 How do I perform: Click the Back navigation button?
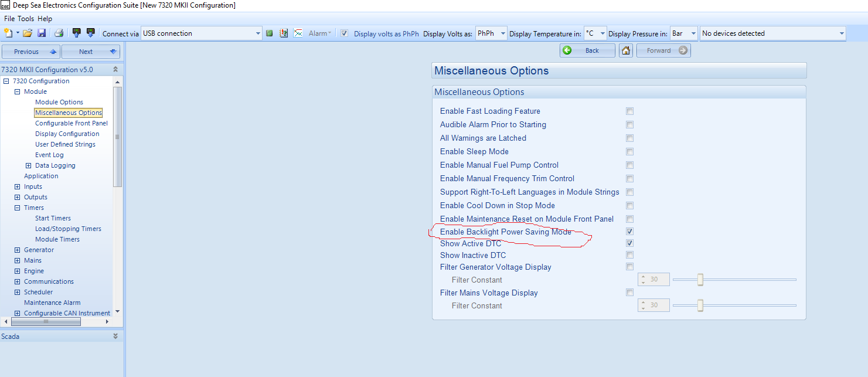[587, 50]
